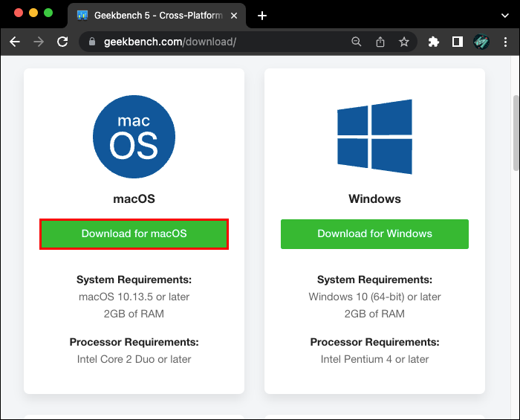Click the macOS round logo
The image size is (520, 420).
[x=134, y=137]
